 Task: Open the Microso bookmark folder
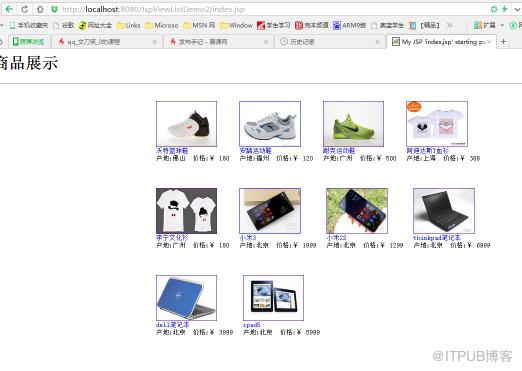coord(162,25)
